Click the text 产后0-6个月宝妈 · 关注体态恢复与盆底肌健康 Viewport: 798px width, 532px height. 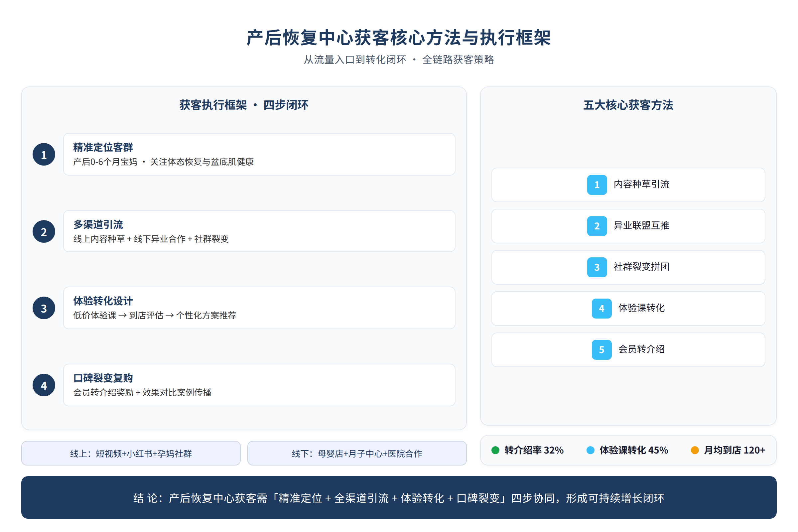pos(164,162)
